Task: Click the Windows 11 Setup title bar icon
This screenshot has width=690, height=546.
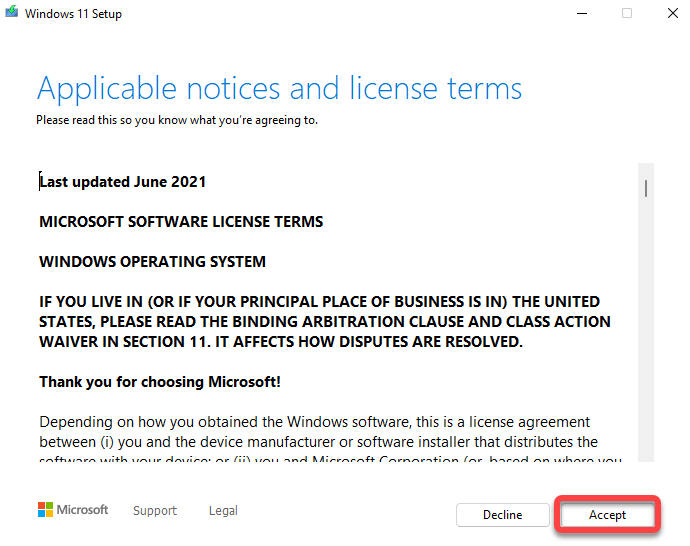Action: point(11,14)
